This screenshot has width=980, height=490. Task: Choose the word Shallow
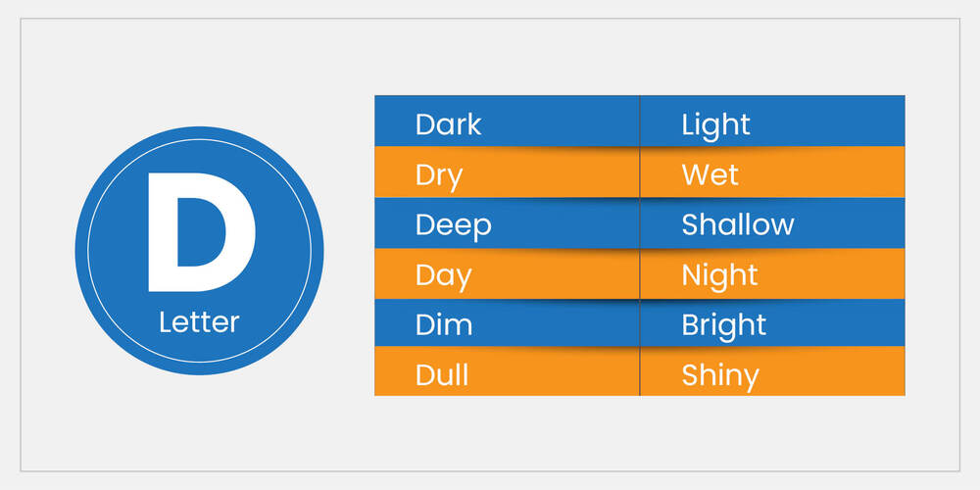737,224
